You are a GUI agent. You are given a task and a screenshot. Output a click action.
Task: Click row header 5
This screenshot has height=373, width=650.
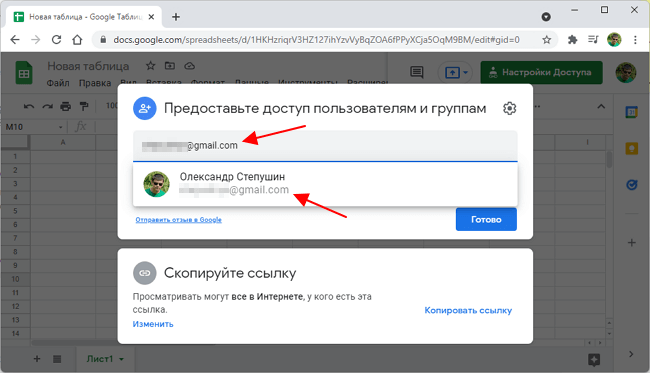[15, 211]
